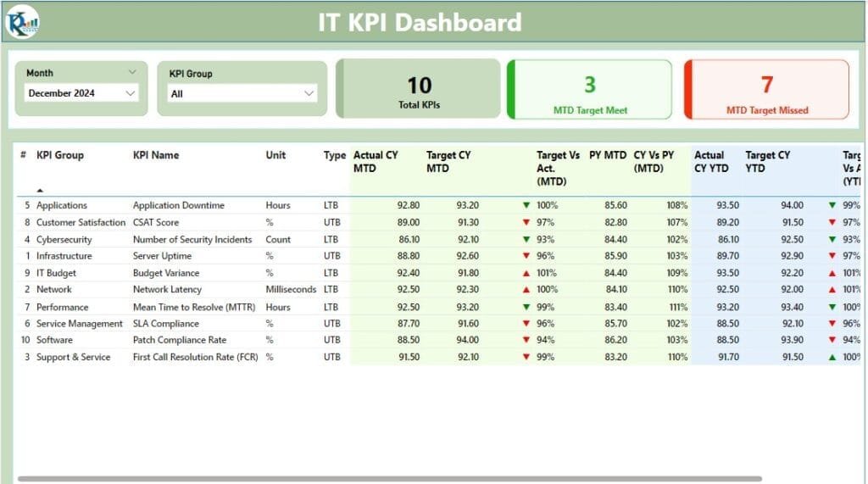Expand the Month slicer header chevron

(x=131, y=72)
